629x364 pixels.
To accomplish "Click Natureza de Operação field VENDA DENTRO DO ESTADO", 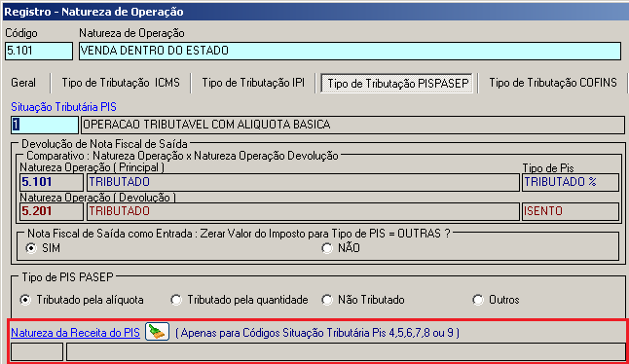I will (350, 51).
